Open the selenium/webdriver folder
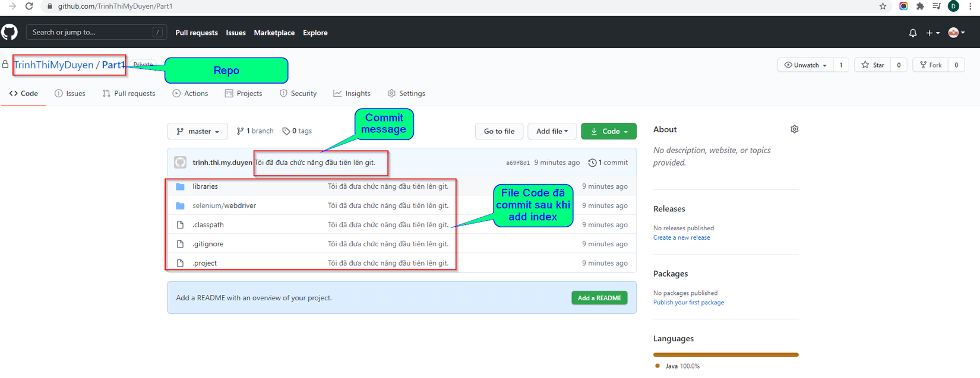This screenshot has height=378, width=980. coord(224,205)
